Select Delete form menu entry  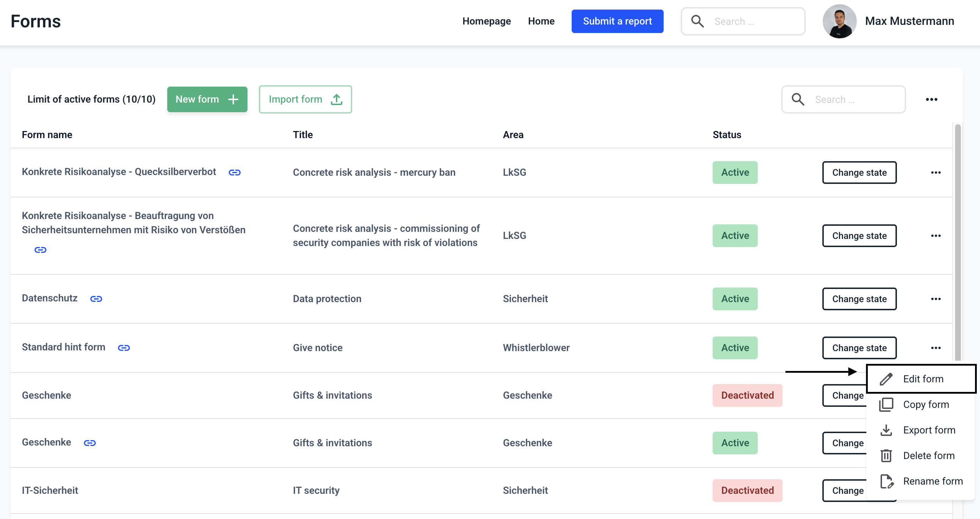[x=928, y=455]
